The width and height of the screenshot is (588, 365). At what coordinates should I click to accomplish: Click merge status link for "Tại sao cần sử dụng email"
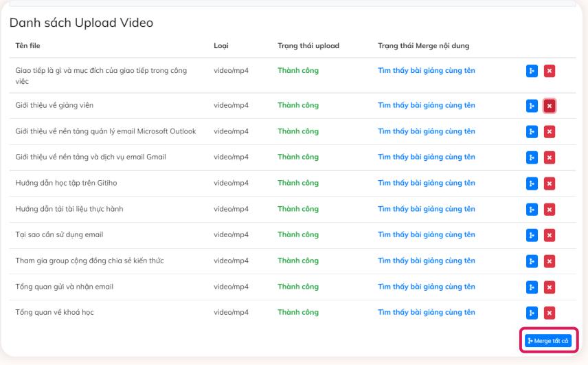click(426, 235)
